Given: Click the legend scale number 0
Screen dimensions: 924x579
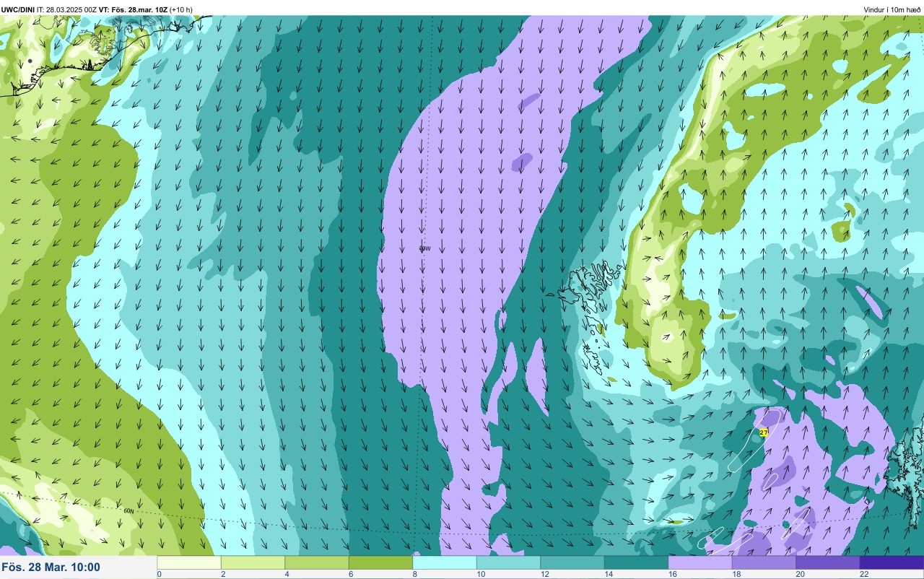Looking at the screenshot, I should [x=159, y=574].
